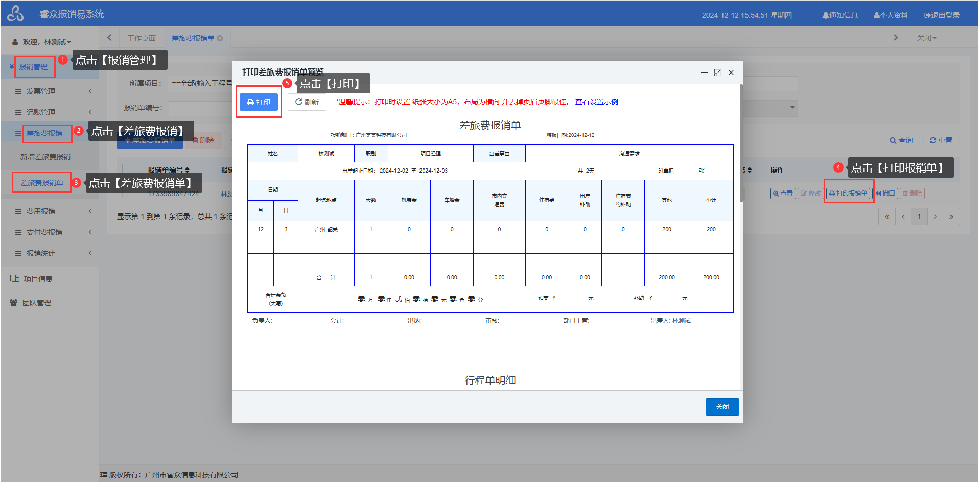Image resolution: width=980 pixels, height=482 pixels.
Task: Sort by 报销单编号 column header
Action: 169,170
